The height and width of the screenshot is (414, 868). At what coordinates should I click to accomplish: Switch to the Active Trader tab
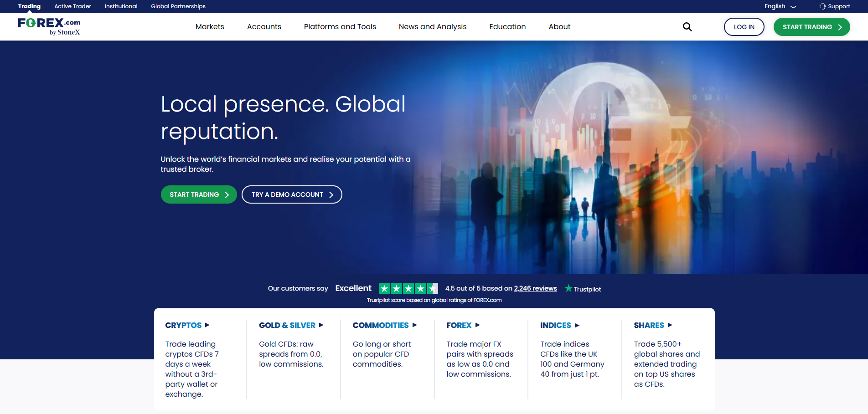coord(72,6)
